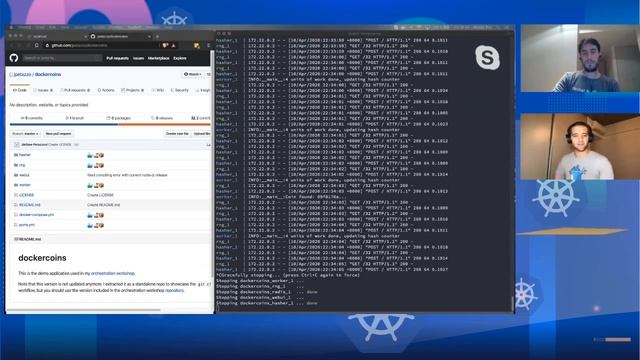Select the GitHub dockercoins browser tab
This screenshot has width=640, height=360.
click(120, 36)
